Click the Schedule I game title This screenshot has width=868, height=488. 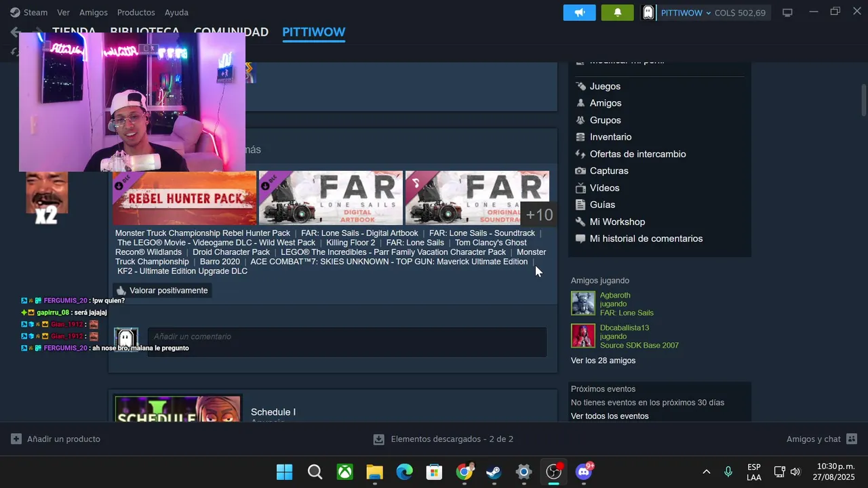(x=273, y=412)
